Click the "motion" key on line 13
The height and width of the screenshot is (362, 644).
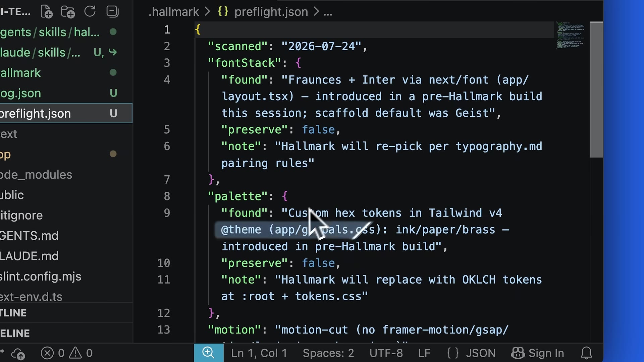click(x=234, y=329)
